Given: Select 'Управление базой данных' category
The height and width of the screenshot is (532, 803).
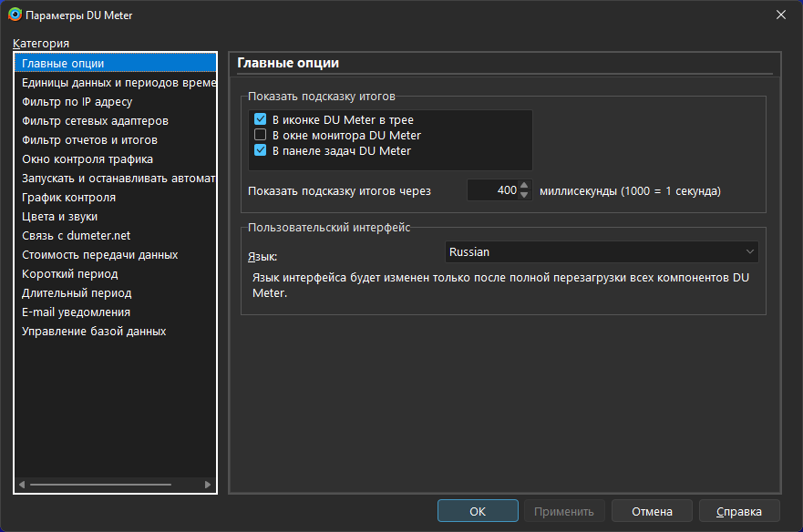Looking at the screenshot, I should pos(94,332).
